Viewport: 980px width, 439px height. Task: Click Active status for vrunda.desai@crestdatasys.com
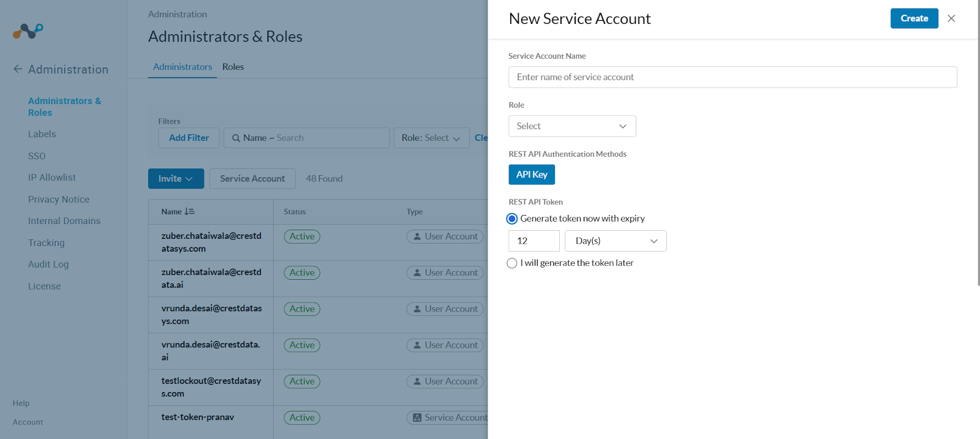click(x=302, y=309)
